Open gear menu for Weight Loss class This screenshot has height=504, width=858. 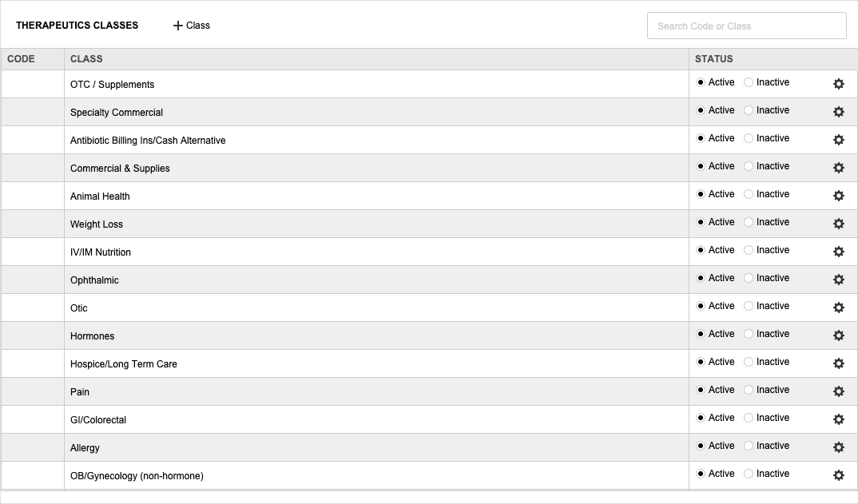coord(838,224)
